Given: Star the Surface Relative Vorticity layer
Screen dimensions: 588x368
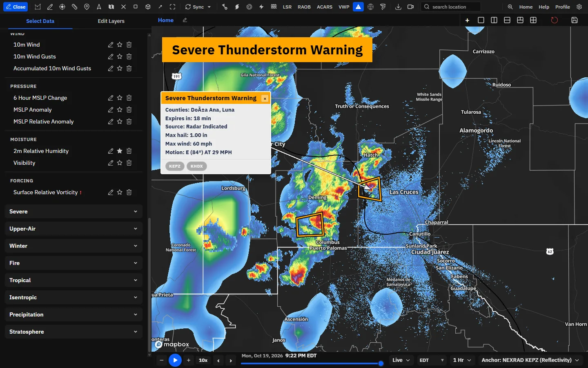Looking at the screenshot, I should coord(120,192).
